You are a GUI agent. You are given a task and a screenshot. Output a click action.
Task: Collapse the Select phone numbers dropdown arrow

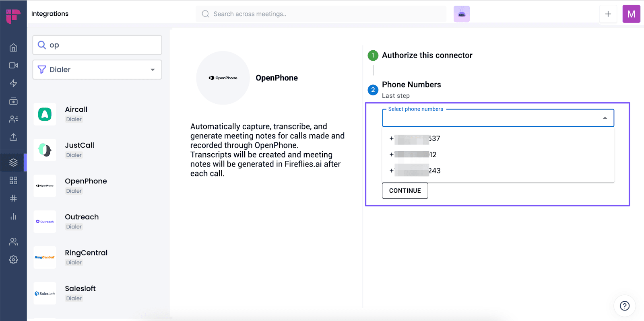pos(605,118)
